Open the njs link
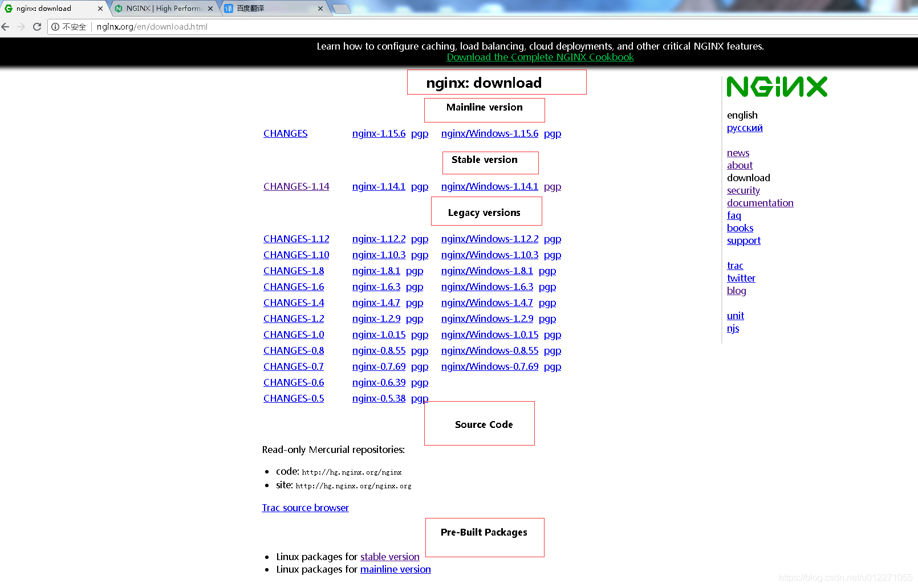The image size is (918, 588). (x=733, y=328)
